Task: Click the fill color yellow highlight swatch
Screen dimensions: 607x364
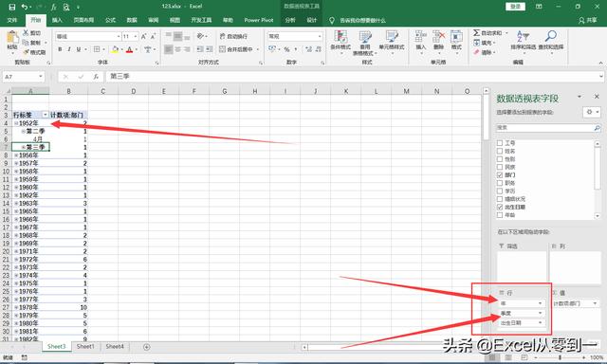Action: [115, 49]
